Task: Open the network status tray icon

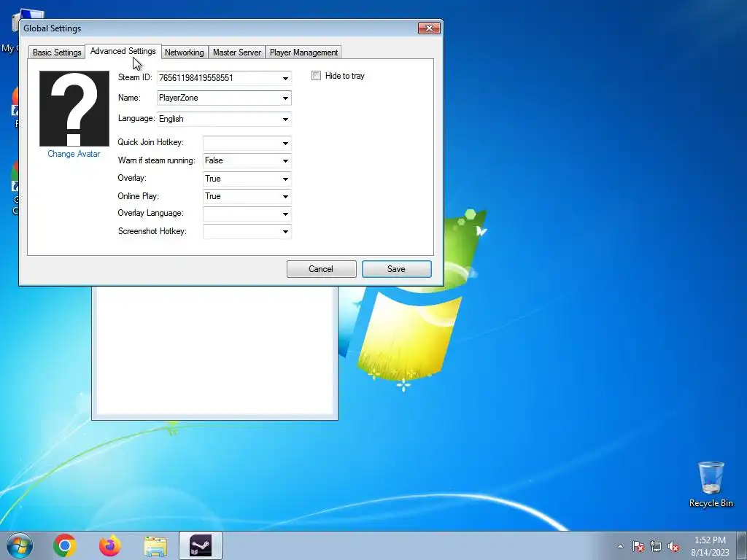Action: pyautogui.click(x=656, y=546)
